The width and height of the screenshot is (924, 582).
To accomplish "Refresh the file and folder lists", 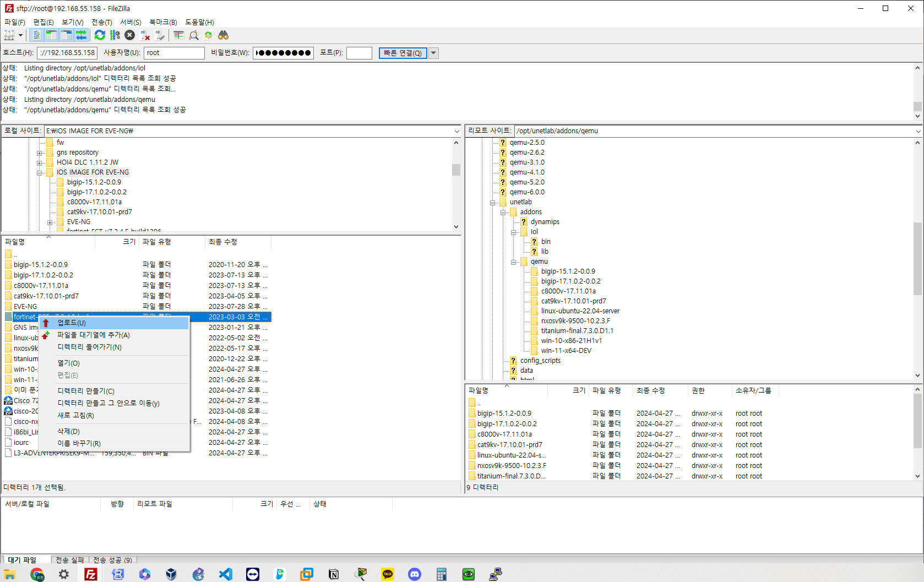I will [100, 35].
